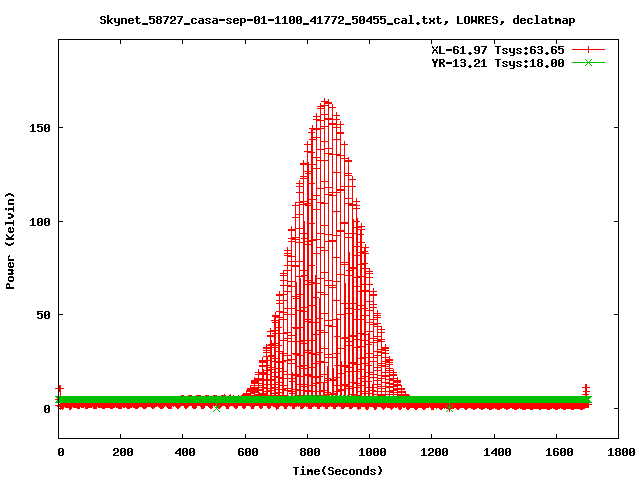The image size is (640, 480).
Task: Click the 150 y-axis tick label
Action: click(40, 128)
